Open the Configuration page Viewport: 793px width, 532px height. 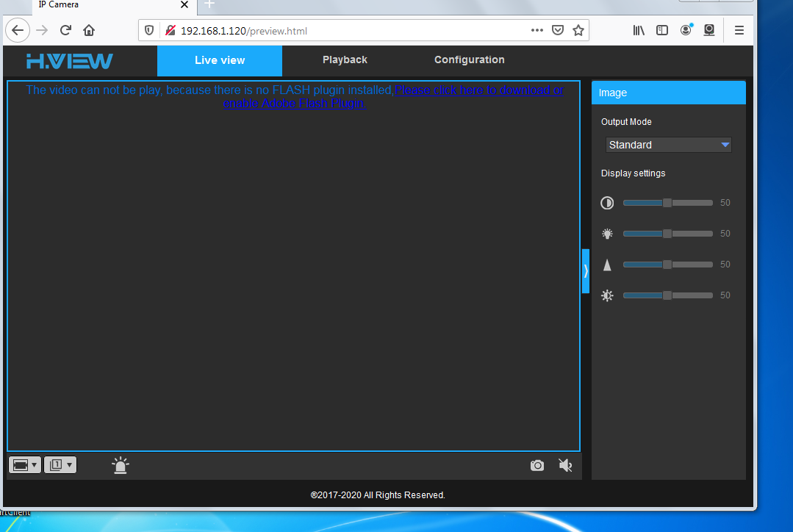pyautogui.click(x=469, y=60)
